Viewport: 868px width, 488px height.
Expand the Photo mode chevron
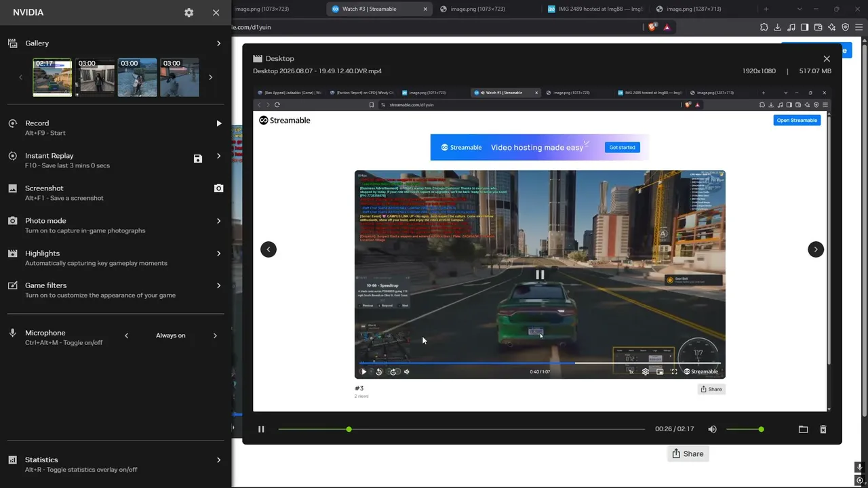tap(218, 221)
